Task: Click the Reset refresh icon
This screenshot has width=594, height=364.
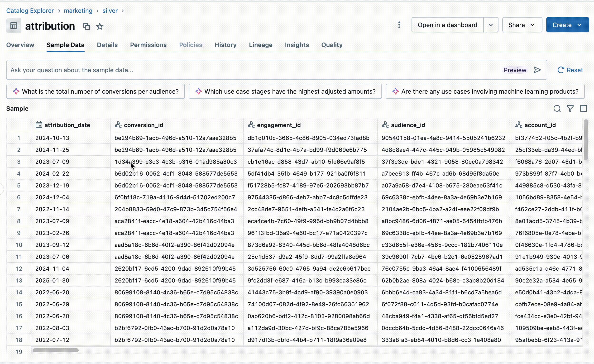Action: click(561, 70)
